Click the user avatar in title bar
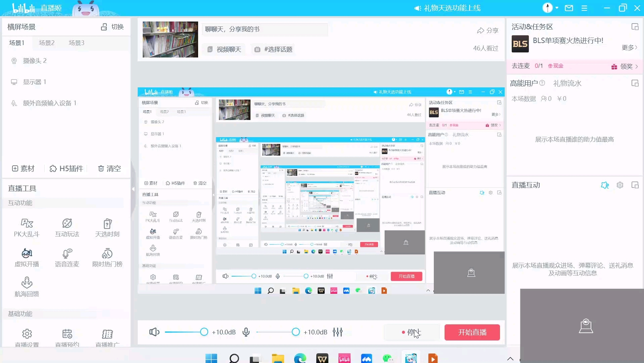Screen dimensions: 644x363 (x=548, y=8)
